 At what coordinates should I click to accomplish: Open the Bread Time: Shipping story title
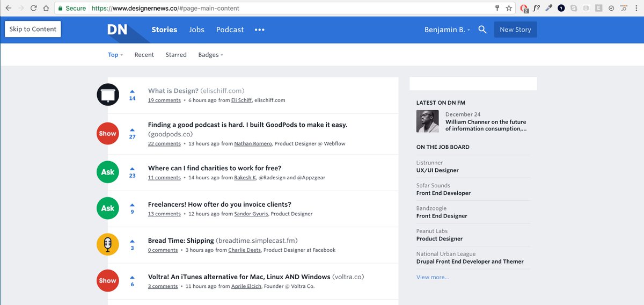coord(181,241)
